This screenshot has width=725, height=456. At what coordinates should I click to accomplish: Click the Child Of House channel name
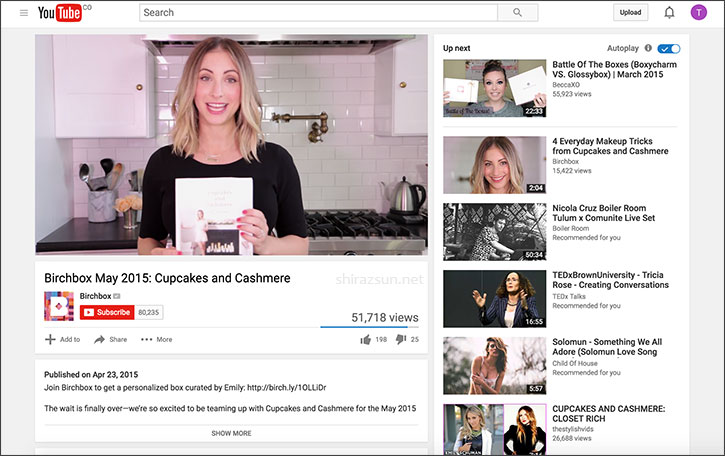575,364
